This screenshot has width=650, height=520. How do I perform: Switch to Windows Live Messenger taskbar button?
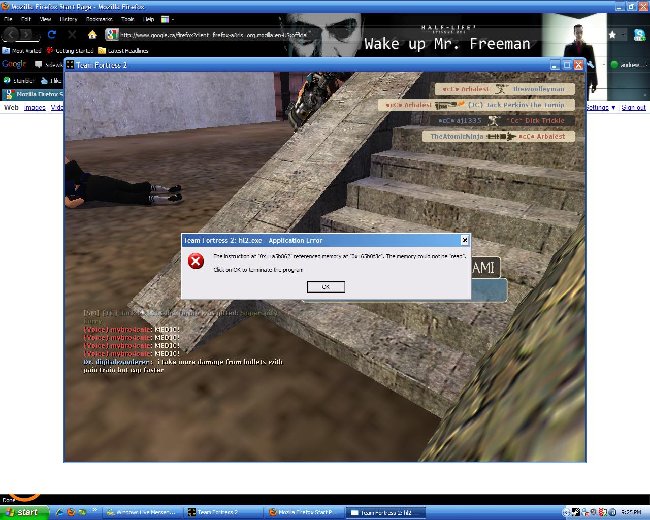141,513
